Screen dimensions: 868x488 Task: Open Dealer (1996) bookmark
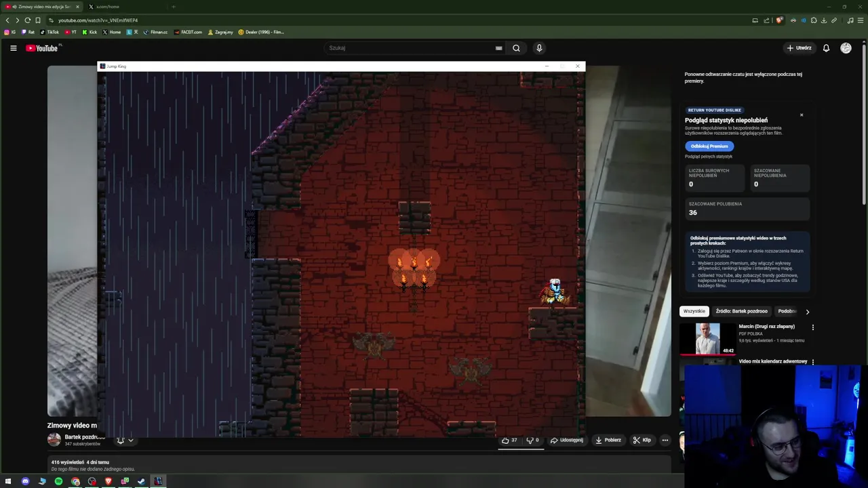261,32
